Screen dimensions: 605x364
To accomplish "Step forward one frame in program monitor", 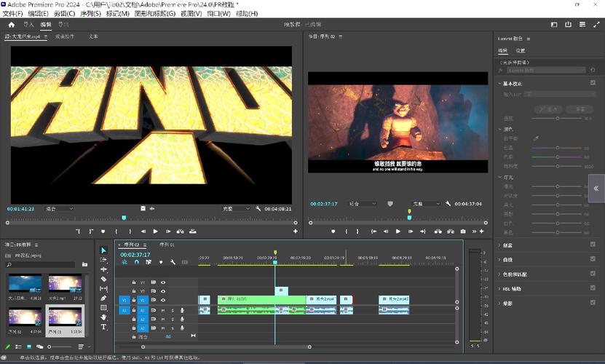I will pos(411,232).
